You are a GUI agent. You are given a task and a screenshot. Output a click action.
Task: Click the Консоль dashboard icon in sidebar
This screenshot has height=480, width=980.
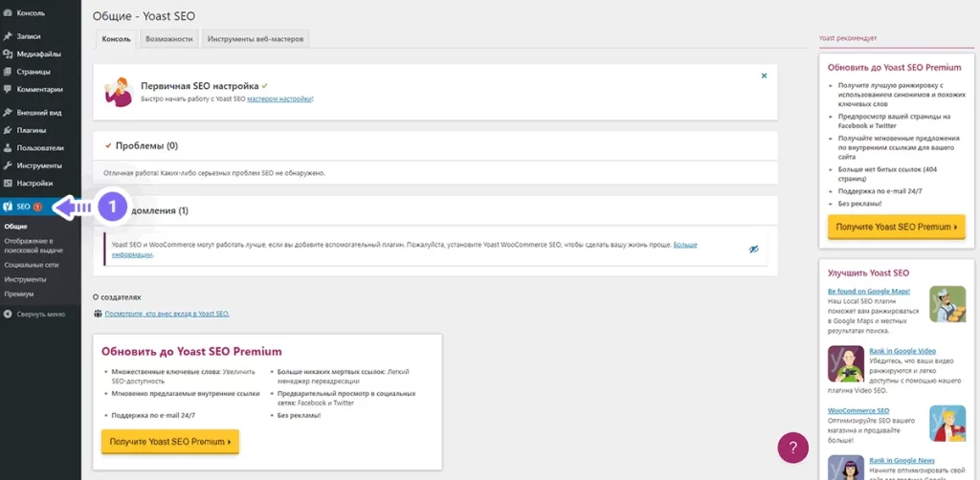coord(8,12)
